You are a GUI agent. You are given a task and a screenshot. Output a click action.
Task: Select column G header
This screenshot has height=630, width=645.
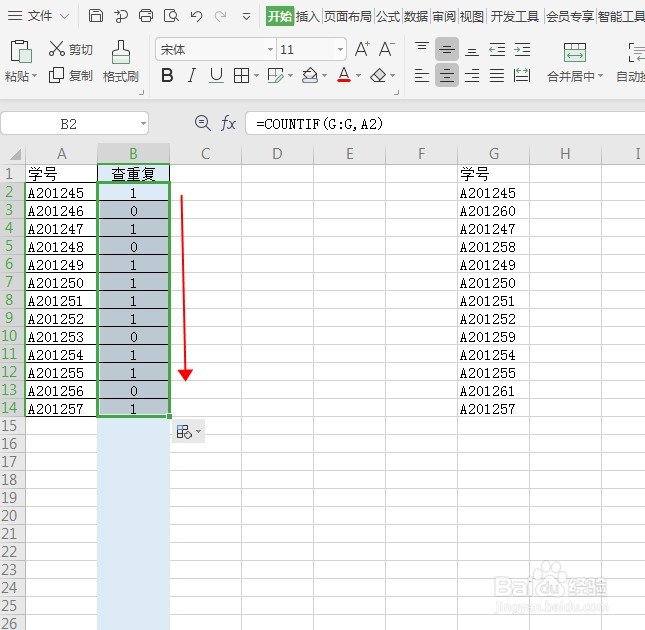point(493,154)
